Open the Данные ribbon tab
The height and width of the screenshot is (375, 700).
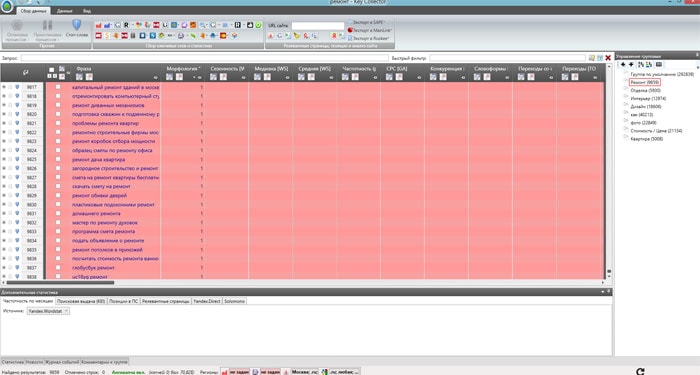[65, 11]
